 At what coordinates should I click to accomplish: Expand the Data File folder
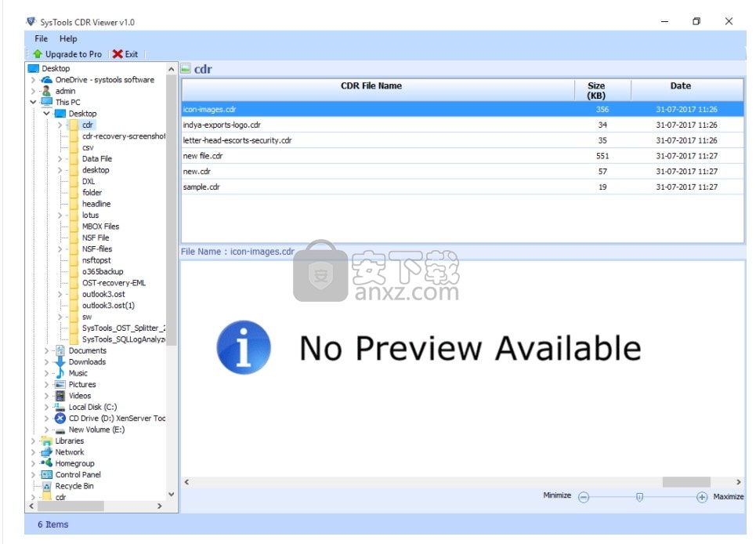pos(60,158)
